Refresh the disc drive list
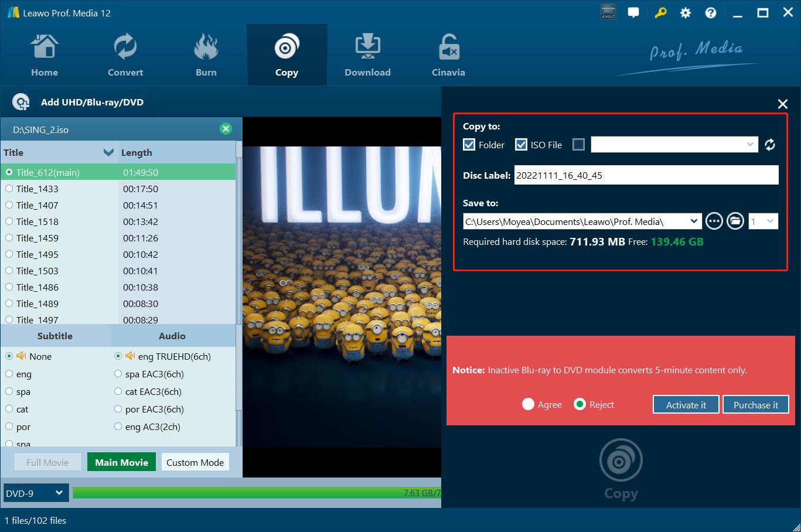The width and height of the screenshot is (801, 532). (x=770, y=145)
